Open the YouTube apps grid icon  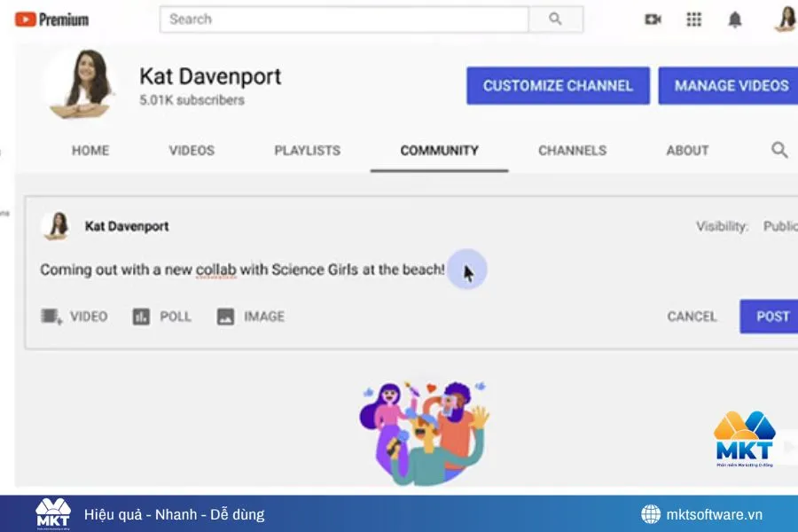point(694,20)
